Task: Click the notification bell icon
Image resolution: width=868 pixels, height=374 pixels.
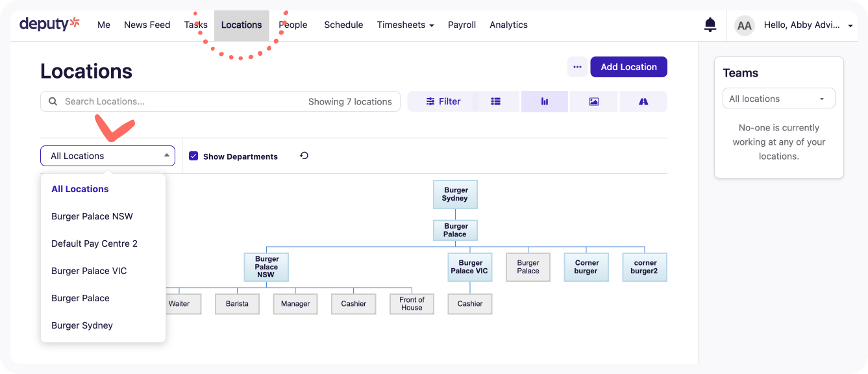Action: click(x=710, y=25)
